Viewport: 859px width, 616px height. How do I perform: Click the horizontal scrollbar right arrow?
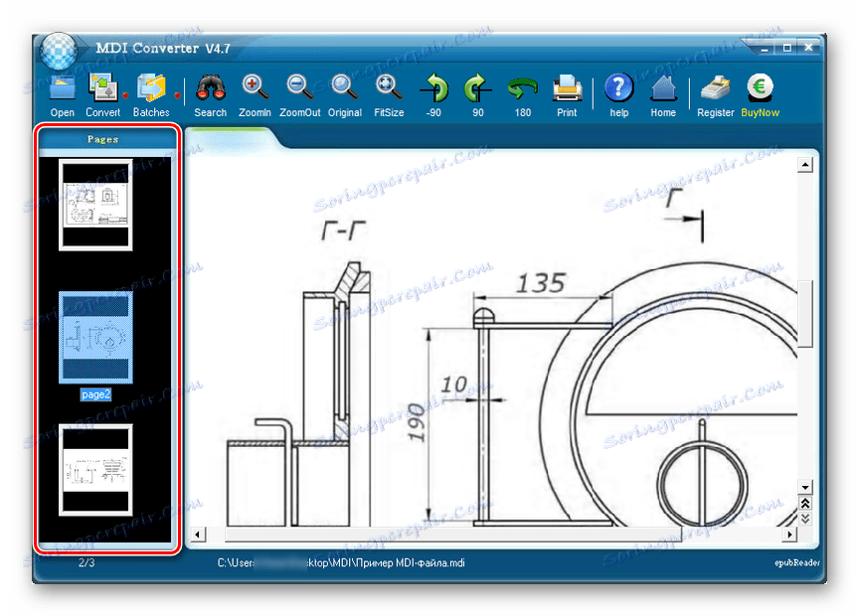coord(789,534)
